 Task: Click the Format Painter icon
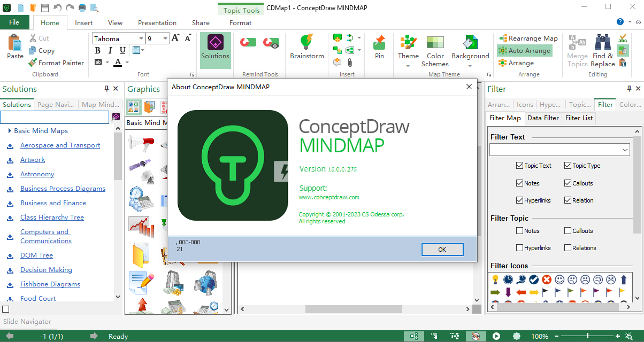click(33, 63)
